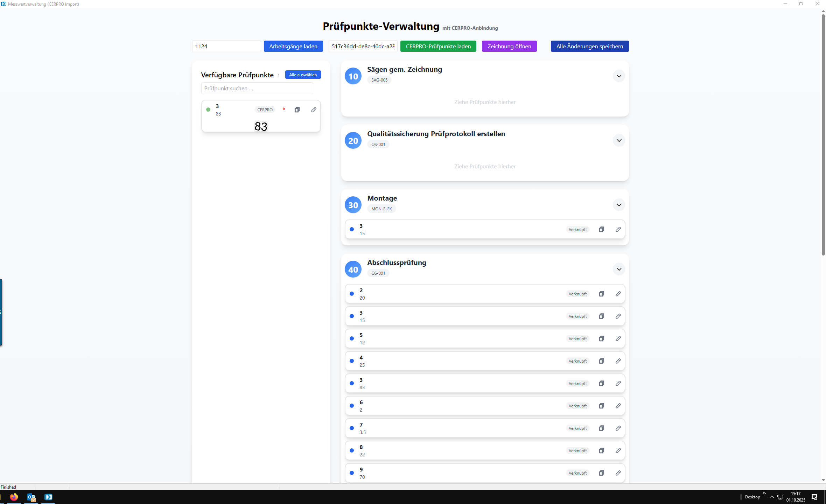Click the Alle auswählen button

pyautogui.click(x=303, y=75)
